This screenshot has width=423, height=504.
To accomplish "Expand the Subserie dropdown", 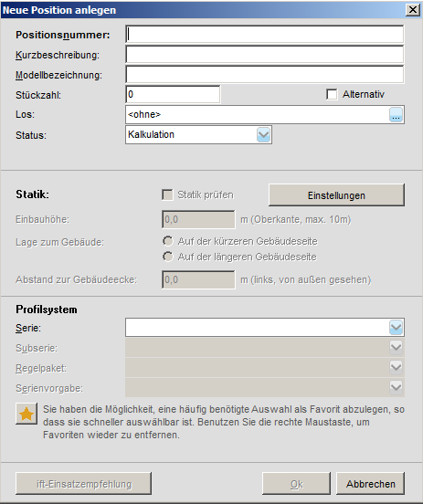I will [x=396, y=348].
